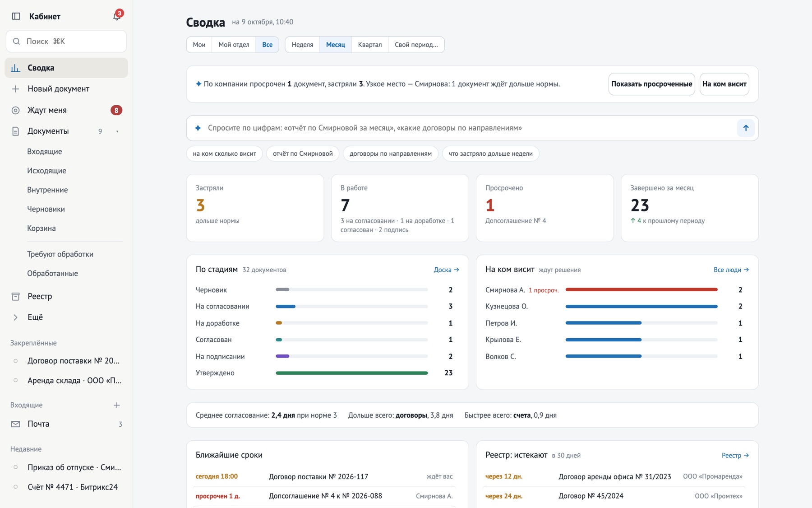Set the period to Месяц

[336, 45]
